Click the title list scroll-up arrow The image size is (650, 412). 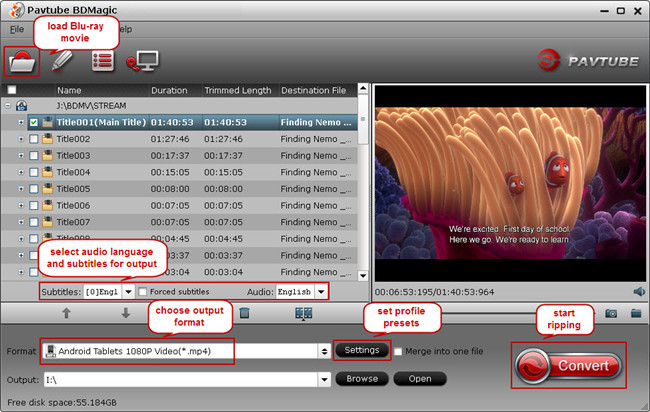[x=363, y=88]
